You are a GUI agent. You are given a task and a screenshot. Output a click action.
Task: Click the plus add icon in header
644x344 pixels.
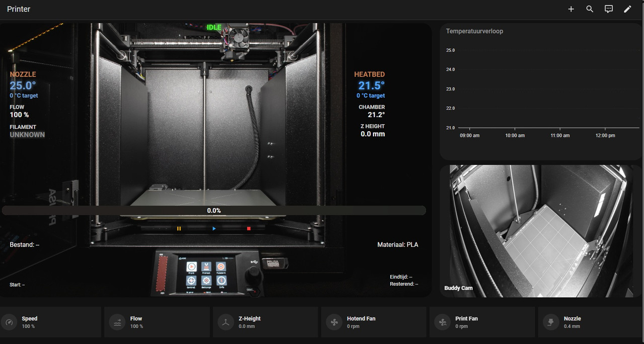(x=571, y=9)
